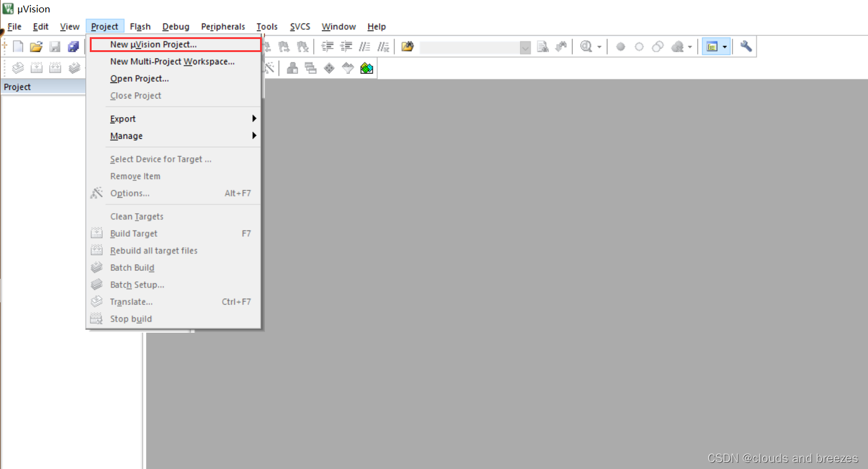The height and width of the screenshot is (469, 868).
Task: Click inside the find text combo field
Action: (x=469, y=47)
